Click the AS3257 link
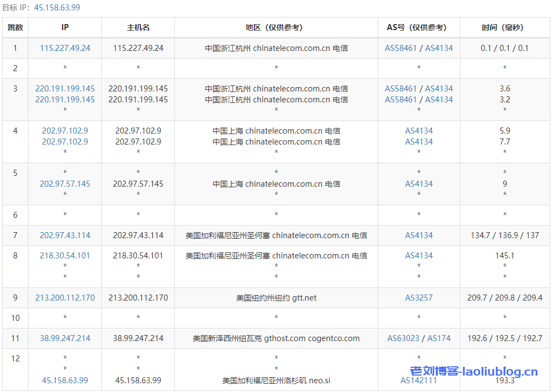Screen dimensions: 552x392 (419, 298)
